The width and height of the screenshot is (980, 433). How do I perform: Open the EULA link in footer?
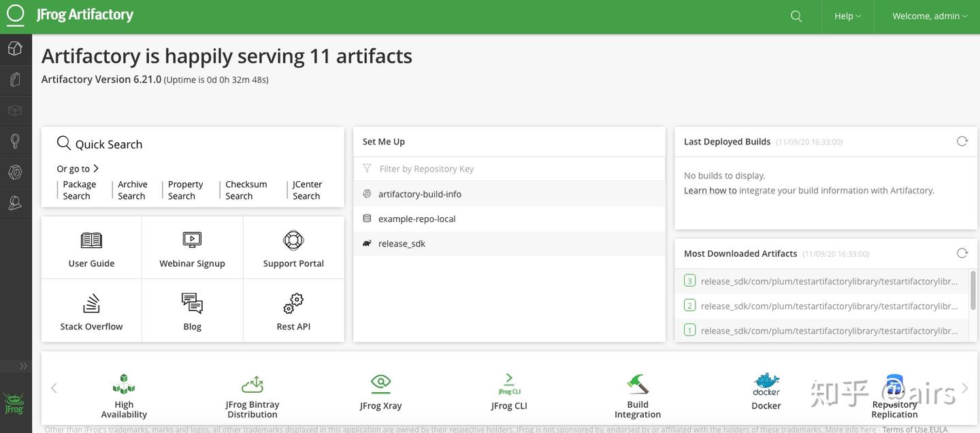pos(940,429)
